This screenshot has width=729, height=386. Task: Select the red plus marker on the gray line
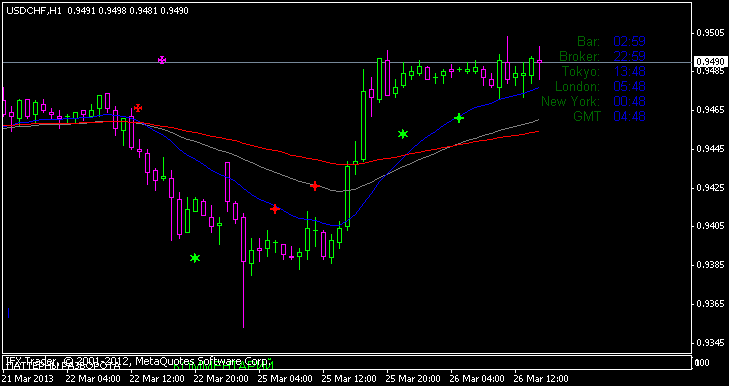point(315,186)
